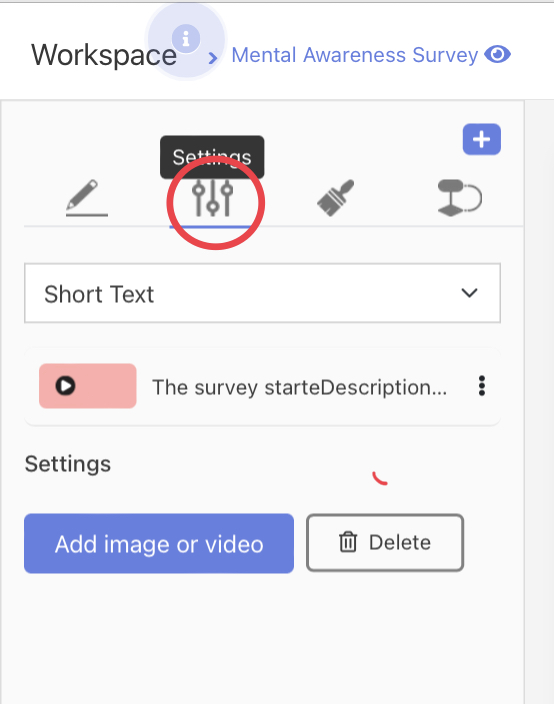
Task: Select the Settings sliders icon tab
Action: pyautogui.click(x=213, y=198)
